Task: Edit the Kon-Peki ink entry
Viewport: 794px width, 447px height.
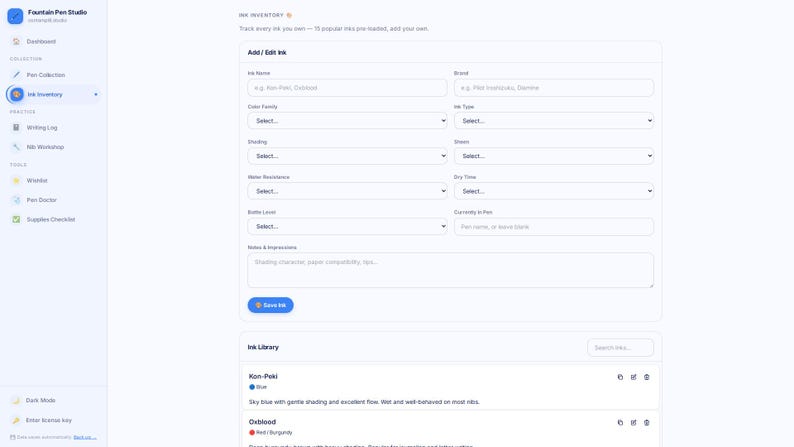Action: pyautogui.click(x=633, y=377)
